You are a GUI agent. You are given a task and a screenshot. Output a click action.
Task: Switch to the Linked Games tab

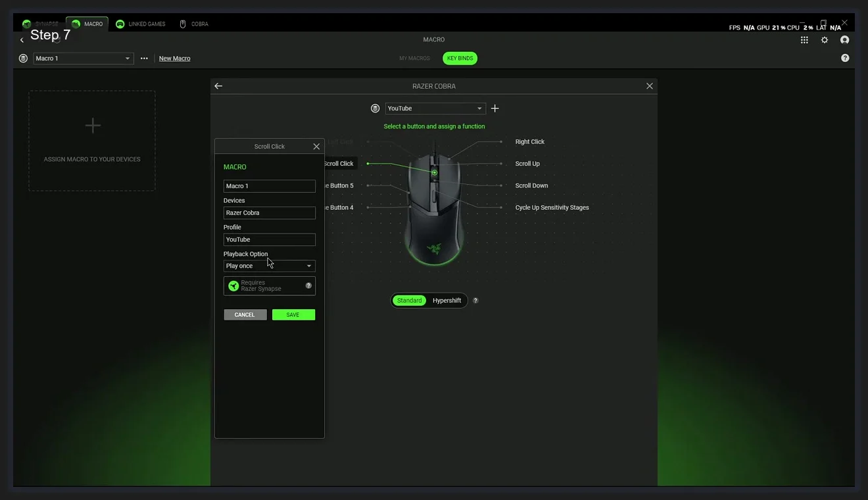pos(141,24)
